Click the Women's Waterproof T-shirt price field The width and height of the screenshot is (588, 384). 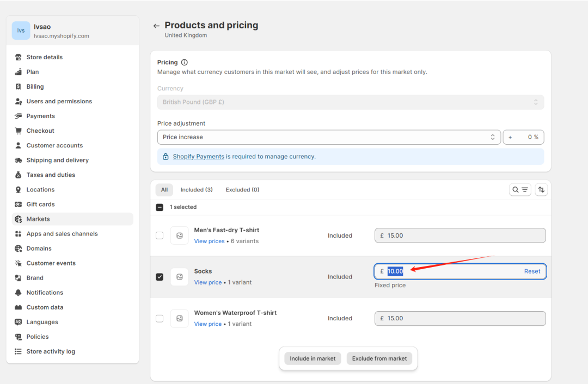[x=460, y=318]
